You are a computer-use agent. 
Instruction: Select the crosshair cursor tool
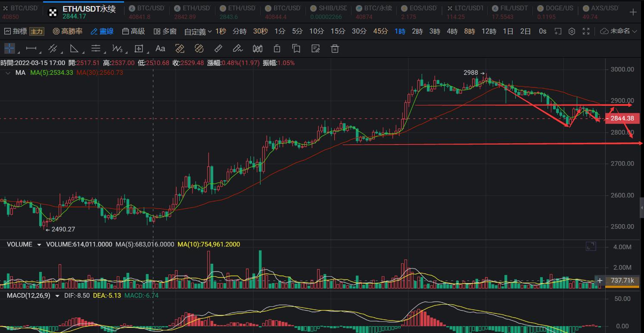(9, 48)
